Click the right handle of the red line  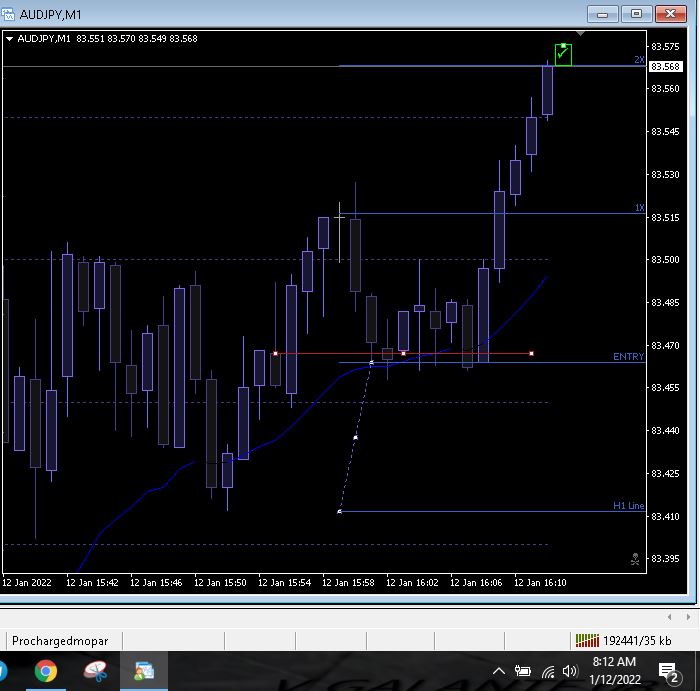point(531,354)
